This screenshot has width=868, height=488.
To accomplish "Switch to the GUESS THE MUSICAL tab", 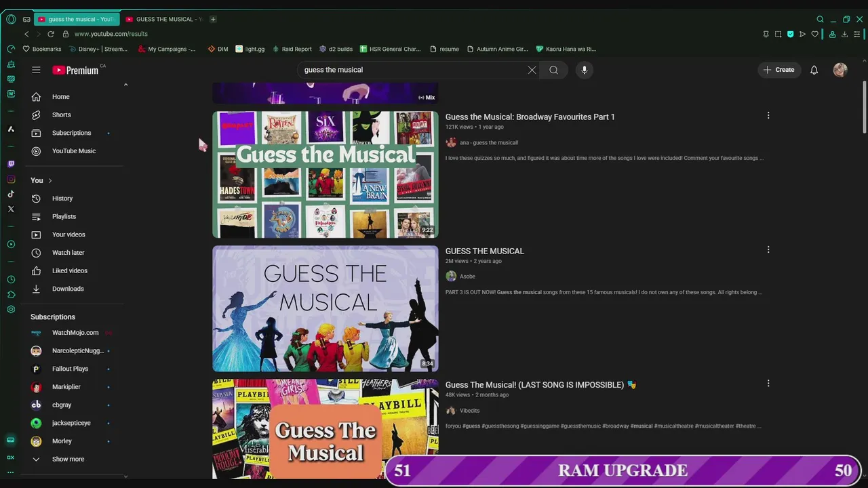I will [163, 19].
